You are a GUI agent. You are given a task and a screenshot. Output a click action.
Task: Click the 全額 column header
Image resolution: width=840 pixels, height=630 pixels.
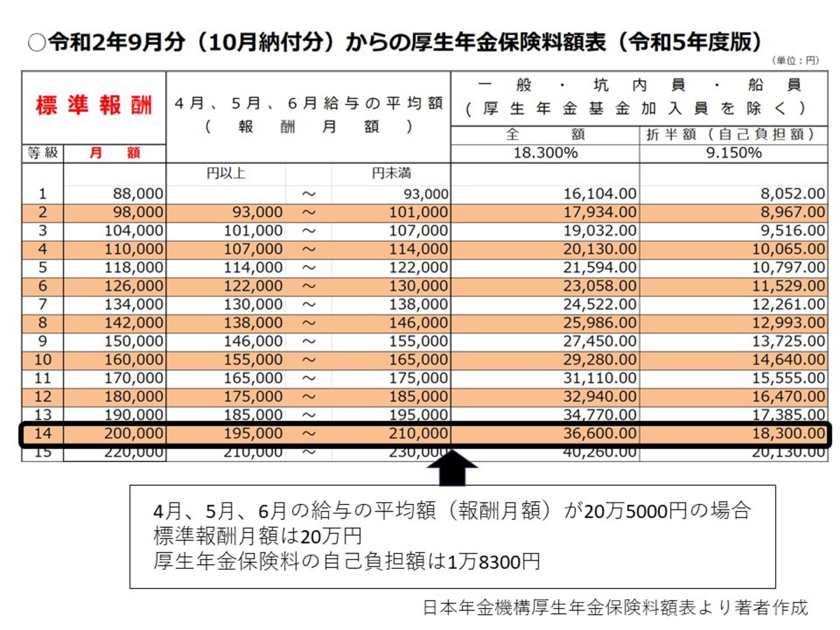[x=545, y=135]
